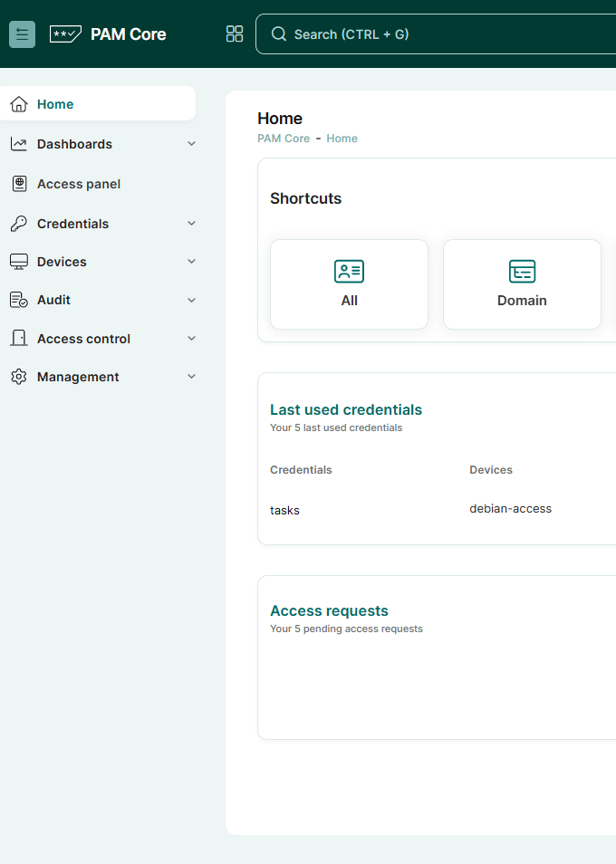The width and height of the screenshot is (616, 864).
Task: Expand the Dashboards chevron
Action: coord(191,144)
